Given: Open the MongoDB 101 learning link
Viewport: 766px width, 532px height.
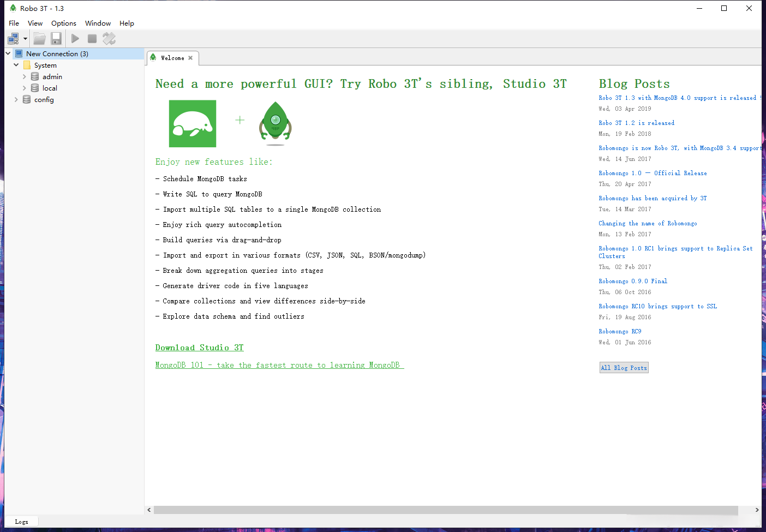Looking at the screenshot, I should click(x=279, y=365).
